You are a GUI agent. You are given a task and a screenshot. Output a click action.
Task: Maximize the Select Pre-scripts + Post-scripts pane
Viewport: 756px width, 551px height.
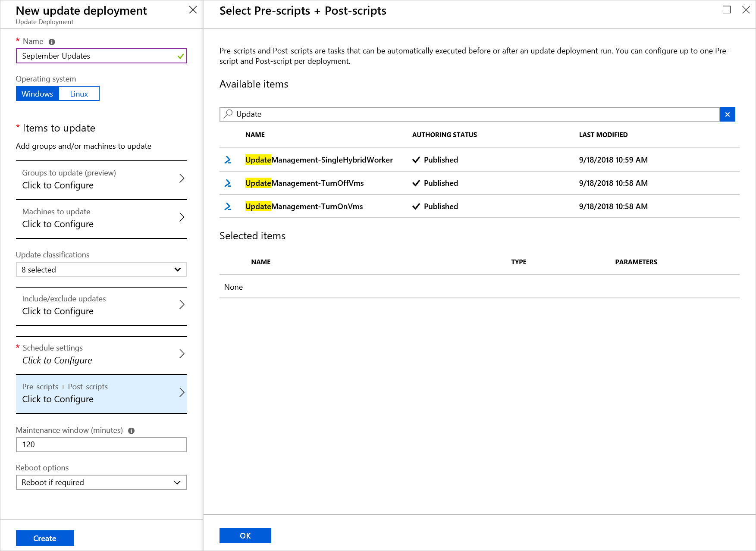pos(727,10)
